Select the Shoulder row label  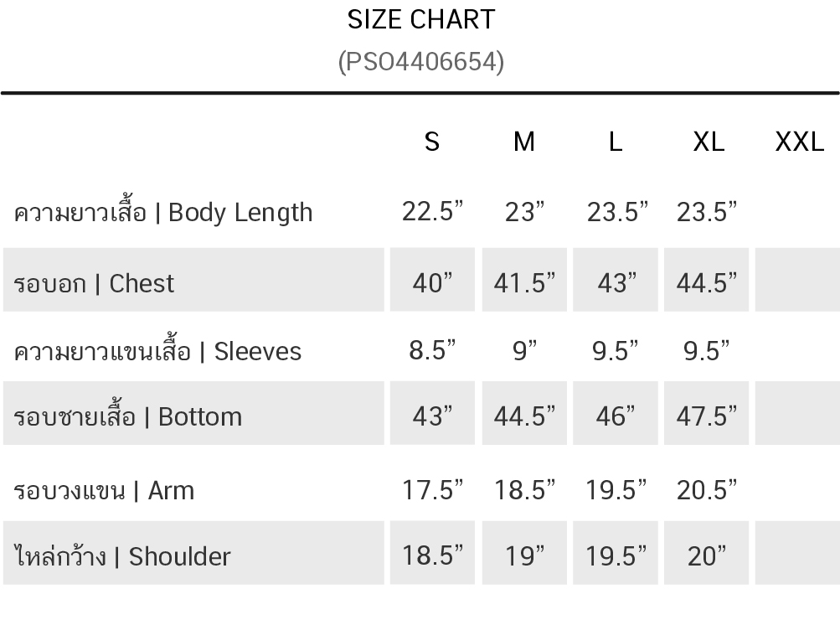point(122,555)
